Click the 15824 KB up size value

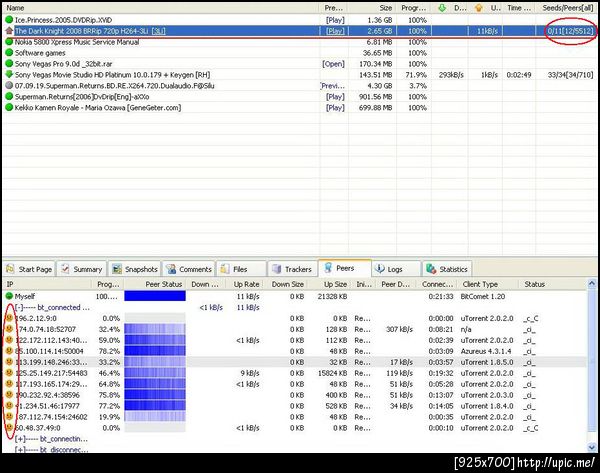click(x=332, y=373)
